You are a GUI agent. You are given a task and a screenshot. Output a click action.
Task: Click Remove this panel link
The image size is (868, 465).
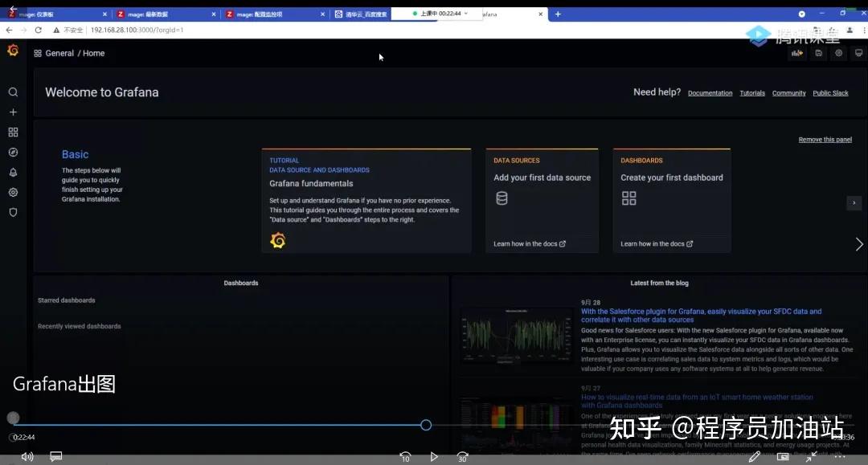825,139
